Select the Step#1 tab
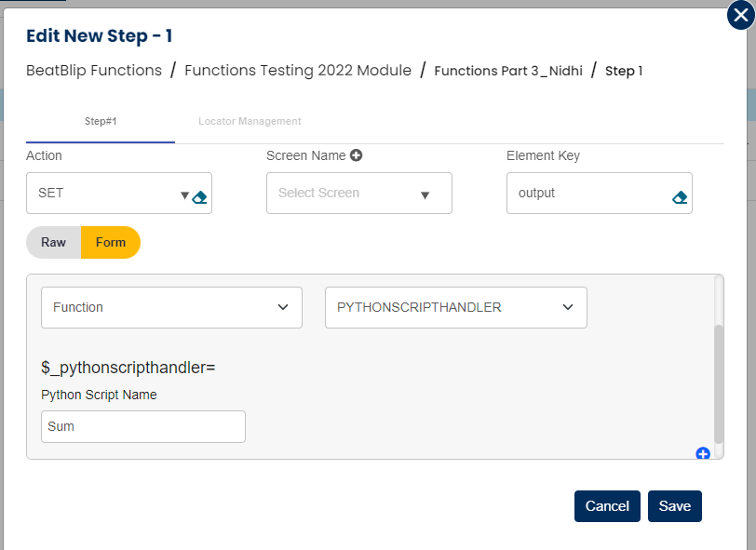This screenshot has height=550, width=756. point(101,122)
